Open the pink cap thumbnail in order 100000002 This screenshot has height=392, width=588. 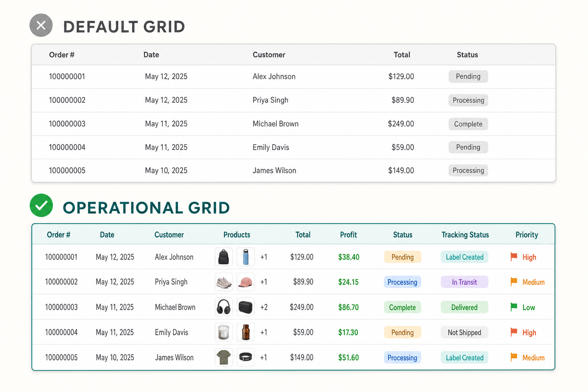coord(246,282)
